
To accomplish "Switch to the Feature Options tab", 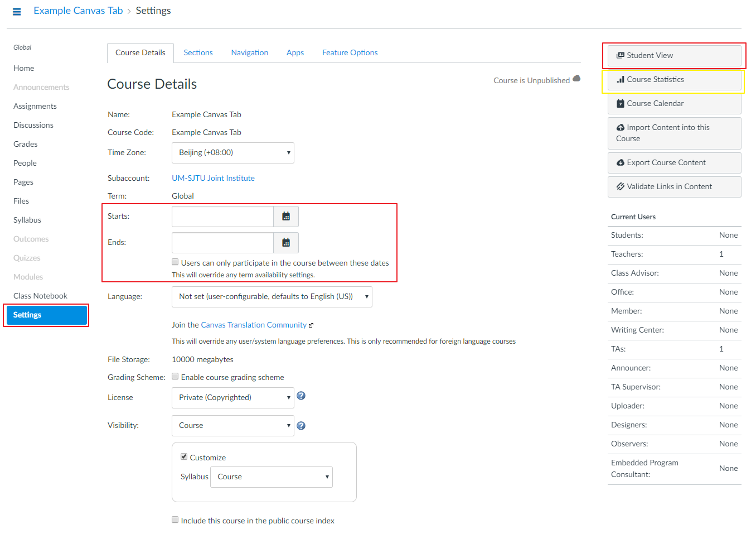I will coord(350,53).
